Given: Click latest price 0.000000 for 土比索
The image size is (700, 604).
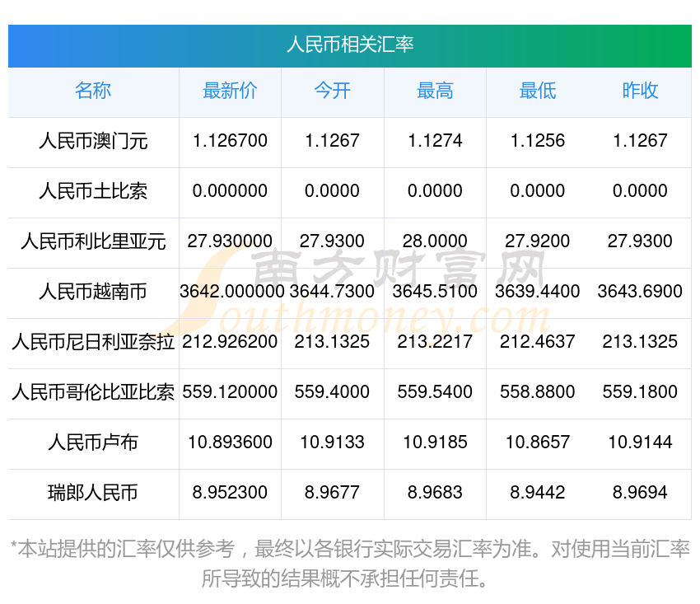Looking at the screenshot, I should [x=230, y=191].
